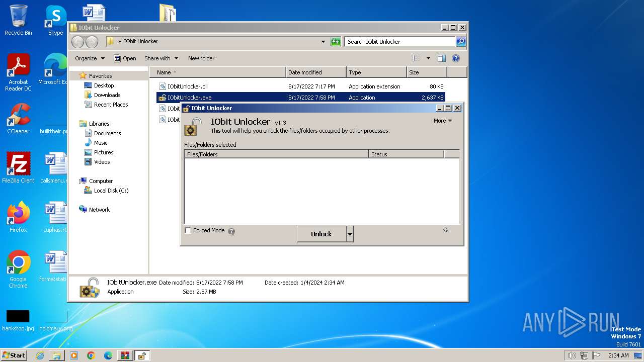Click Explorer Back navigation button
644x362 pixels.
point(77,42)
